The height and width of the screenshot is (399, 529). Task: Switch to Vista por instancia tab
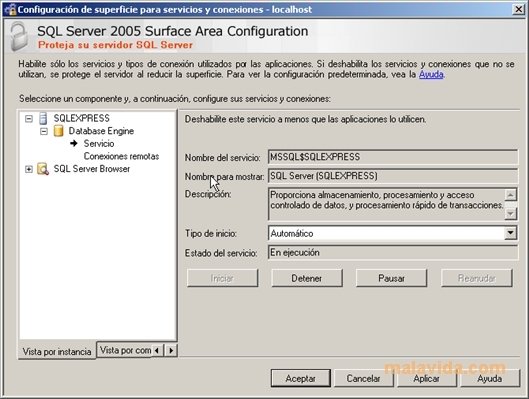click(57, 351)
